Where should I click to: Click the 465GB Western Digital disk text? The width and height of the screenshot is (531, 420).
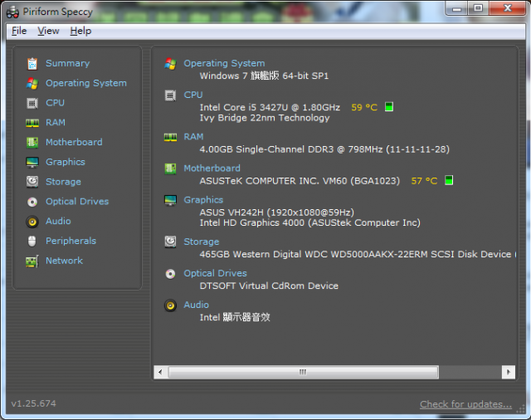pos(358,254)
